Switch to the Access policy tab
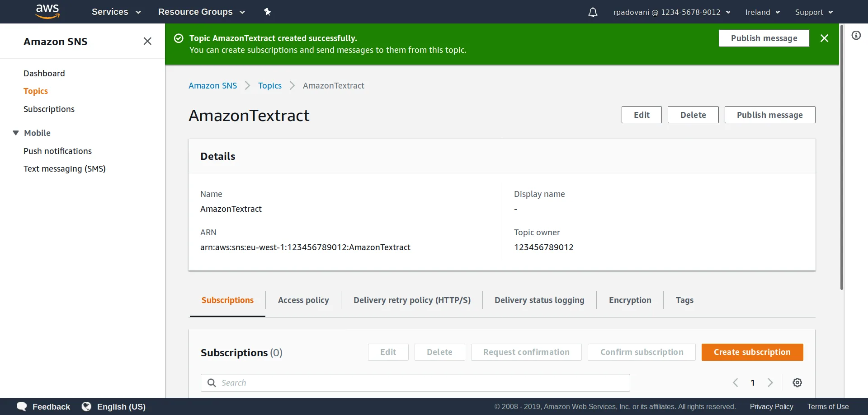The height and width of the screenshot is (415, 868). 303,300
